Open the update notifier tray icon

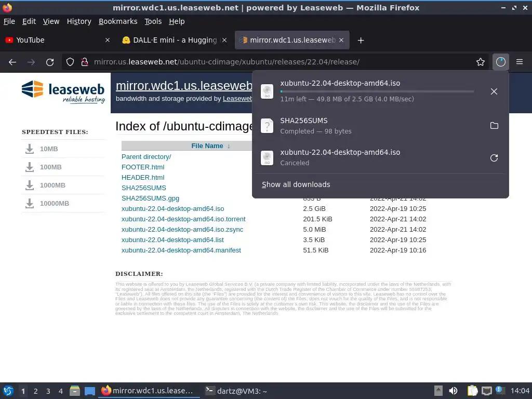[499, 390]
